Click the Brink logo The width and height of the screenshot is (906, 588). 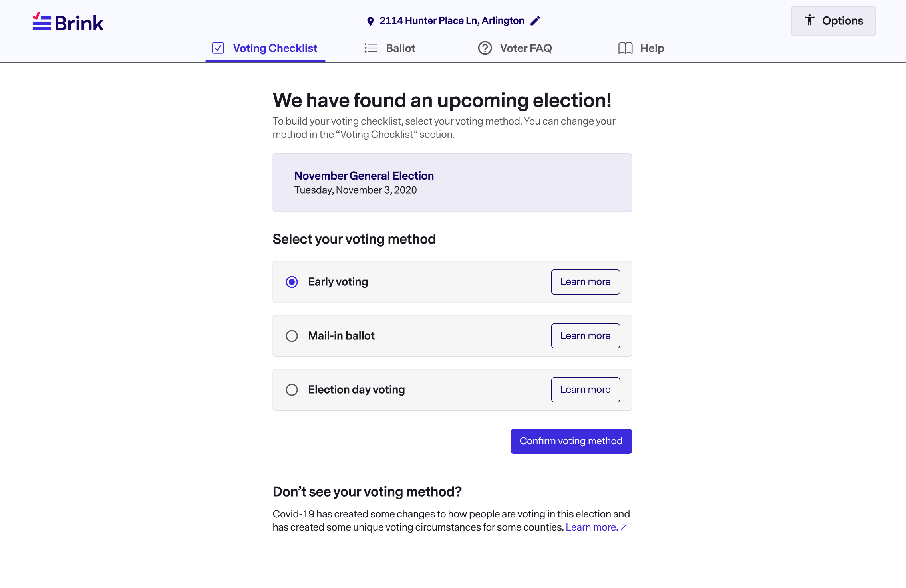coord(68,22)
